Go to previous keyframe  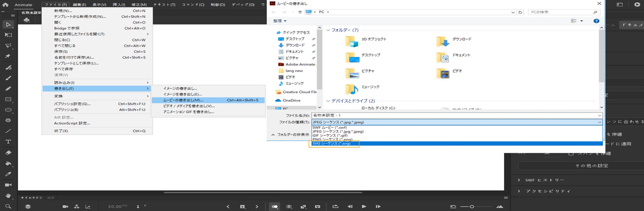(228, 207)
